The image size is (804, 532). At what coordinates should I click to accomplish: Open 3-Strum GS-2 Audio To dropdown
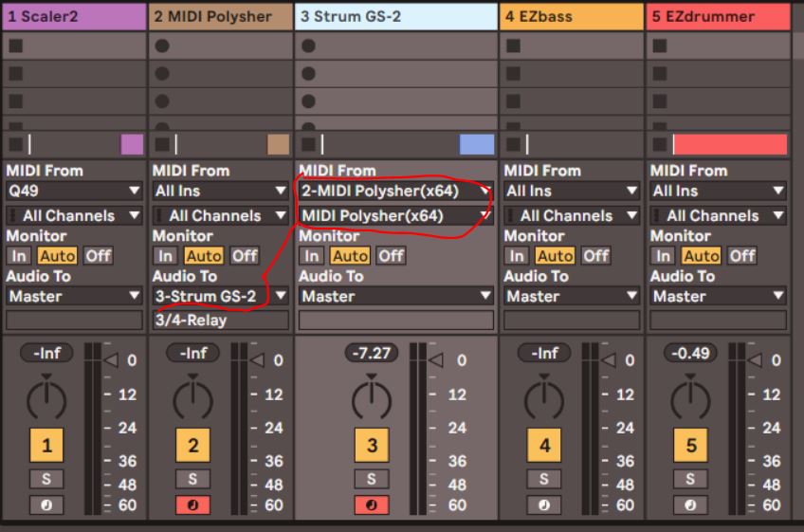221,296
